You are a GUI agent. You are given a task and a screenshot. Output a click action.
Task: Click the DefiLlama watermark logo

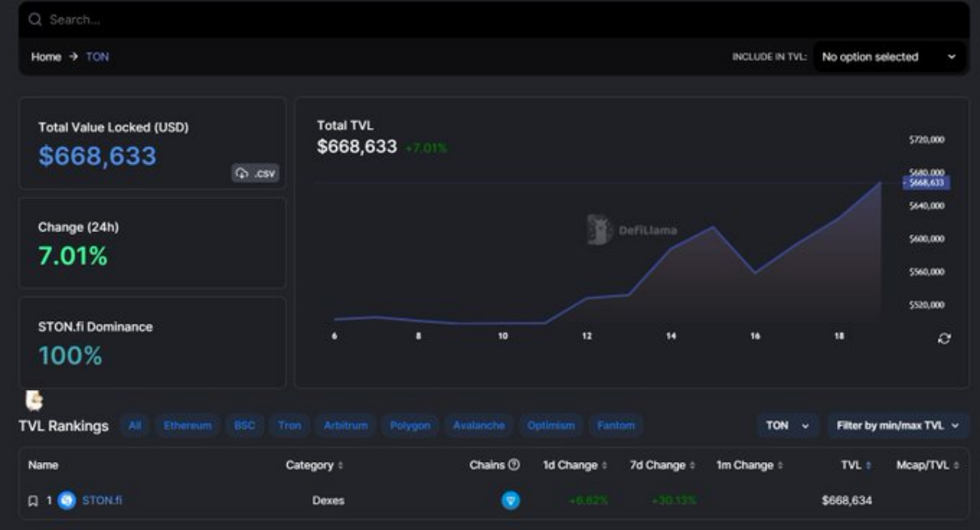(632, 230)
